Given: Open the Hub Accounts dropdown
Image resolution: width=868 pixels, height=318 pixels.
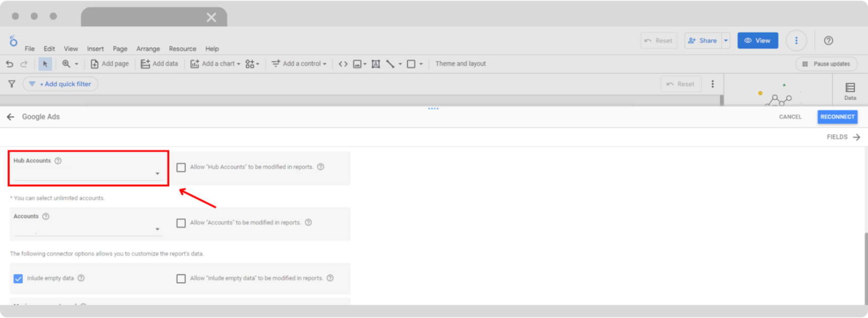Looking at the screenshot, I should coord(157,174).
